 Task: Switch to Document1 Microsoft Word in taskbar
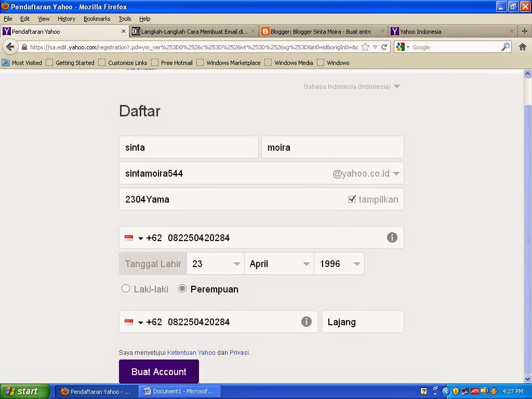[x=180, y=391]
